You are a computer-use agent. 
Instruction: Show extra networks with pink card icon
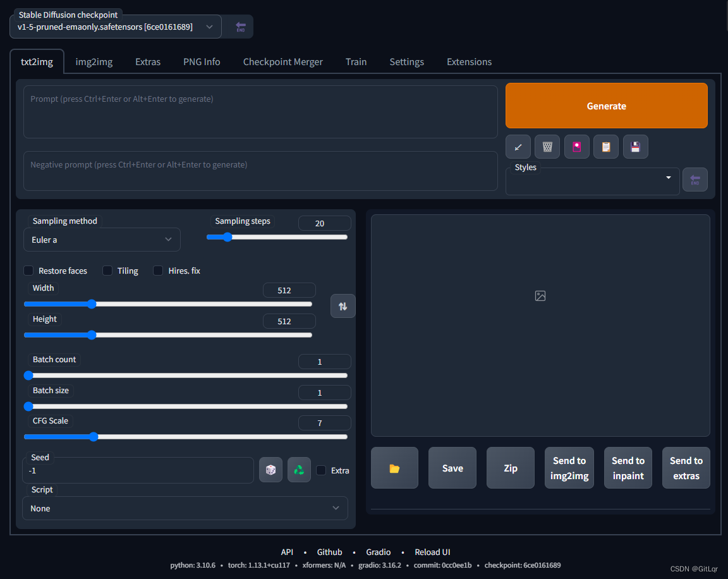click(x=576, y=147)
